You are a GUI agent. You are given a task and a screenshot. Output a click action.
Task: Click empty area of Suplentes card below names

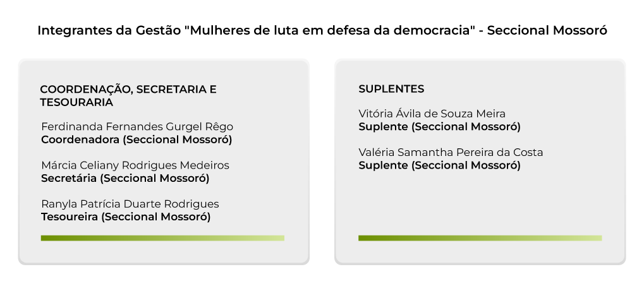tap(480, 203)
